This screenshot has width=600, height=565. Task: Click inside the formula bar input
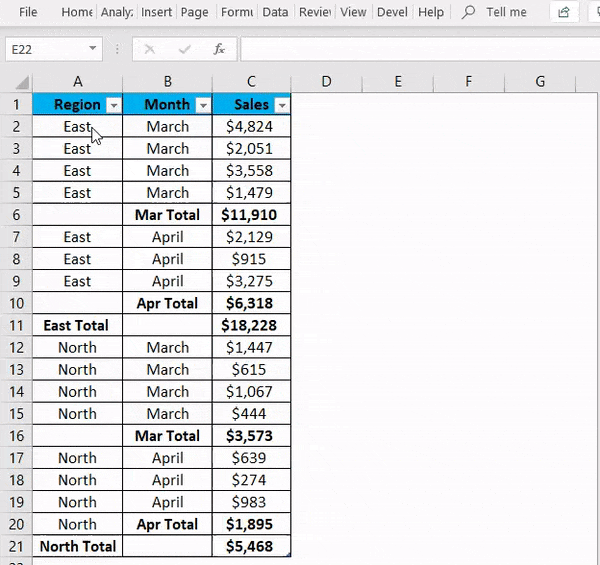pos(420,49)
